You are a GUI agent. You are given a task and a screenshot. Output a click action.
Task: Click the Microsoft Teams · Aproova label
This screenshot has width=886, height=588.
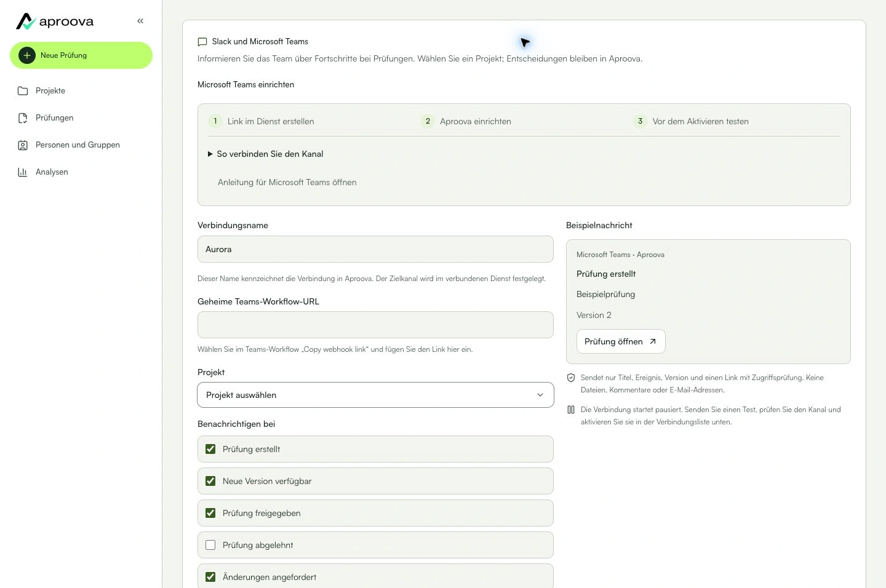tap(620, 255)
